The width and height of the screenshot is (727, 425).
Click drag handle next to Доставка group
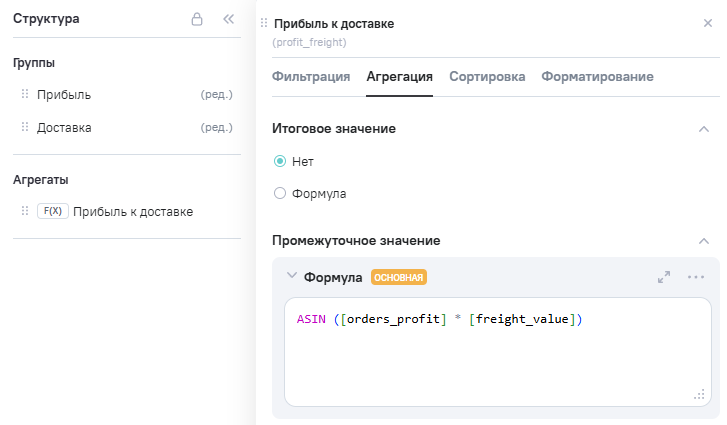tap(25, 128)
